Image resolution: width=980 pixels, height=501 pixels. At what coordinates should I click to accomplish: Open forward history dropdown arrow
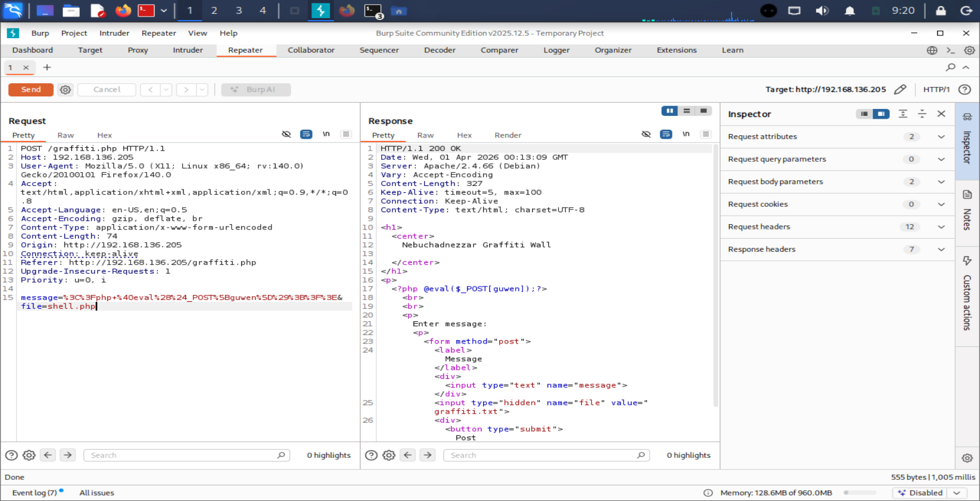pyautogui.click(x=202, y=90)
